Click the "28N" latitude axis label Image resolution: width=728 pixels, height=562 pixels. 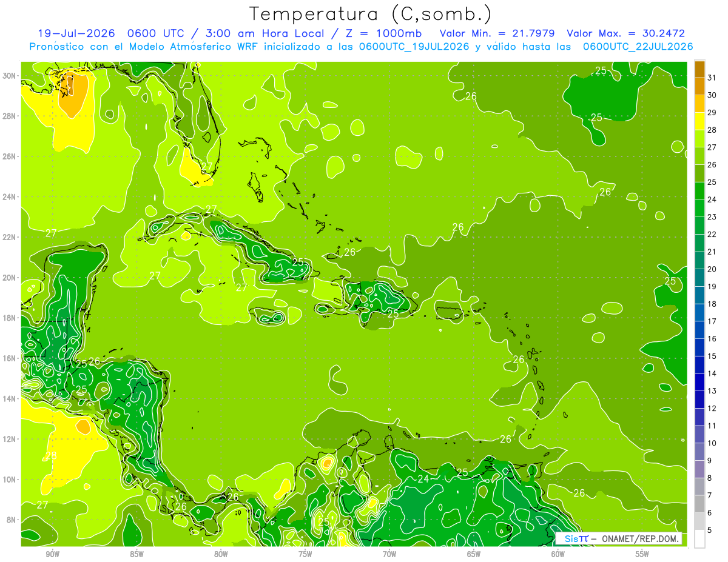tap(9, 116)
